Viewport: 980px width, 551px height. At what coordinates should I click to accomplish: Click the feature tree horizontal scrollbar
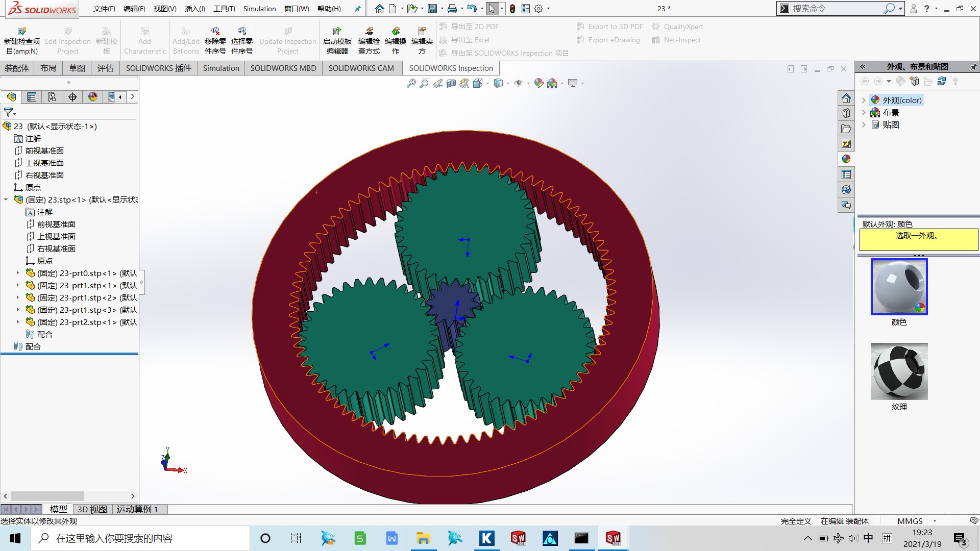coord(47,496)
